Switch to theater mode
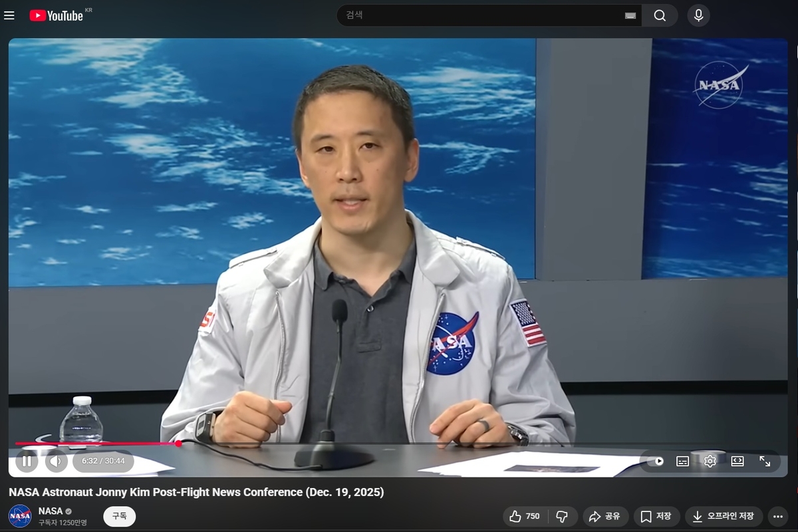The height and width of the screenshot is (532, 798). (737, 461)
